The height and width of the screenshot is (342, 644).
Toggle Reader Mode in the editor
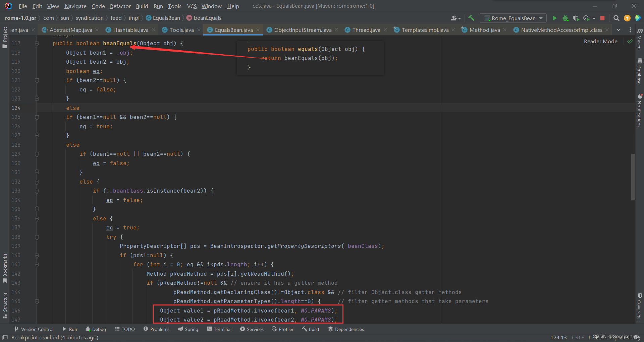pyautogui.click(x=600, y=42)
